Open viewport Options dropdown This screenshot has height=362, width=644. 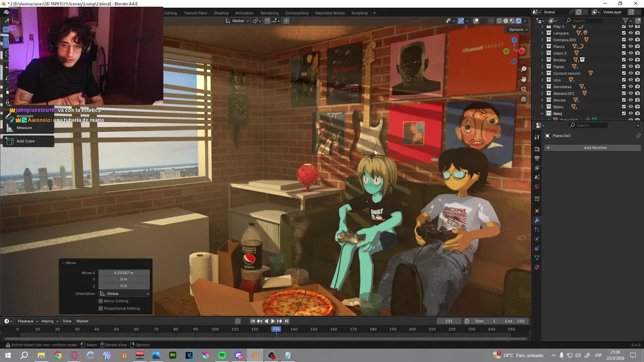point(518,30)
